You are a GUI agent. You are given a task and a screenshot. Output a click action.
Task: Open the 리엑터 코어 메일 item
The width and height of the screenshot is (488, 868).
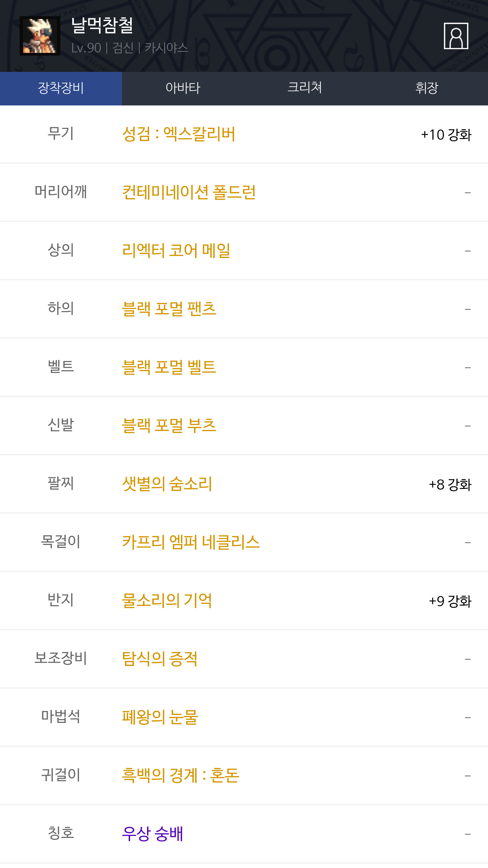pos(176,251)
